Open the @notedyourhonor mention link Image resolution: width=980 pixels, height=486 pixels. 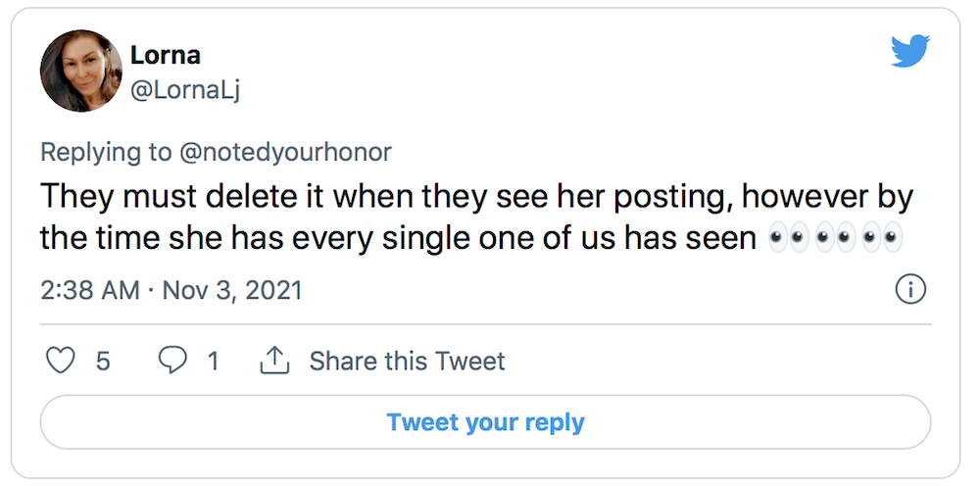(285, 152)
